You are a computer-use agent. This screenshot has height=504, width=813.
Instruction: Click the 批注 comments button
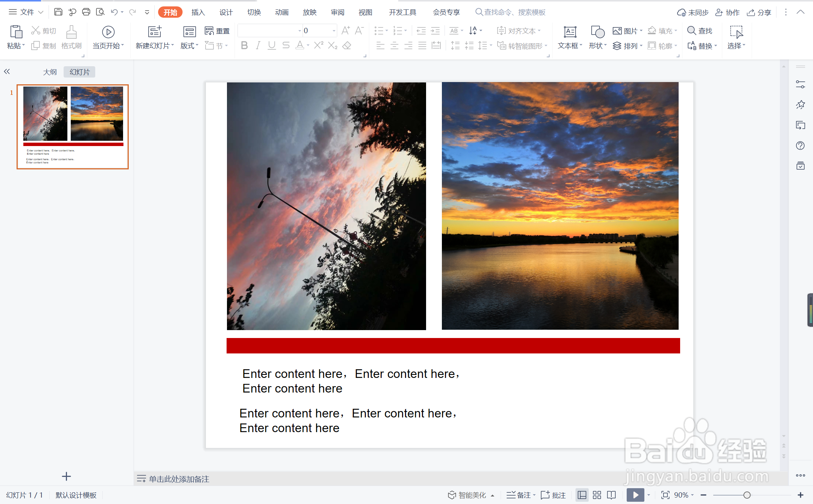(x=553, y=495)
